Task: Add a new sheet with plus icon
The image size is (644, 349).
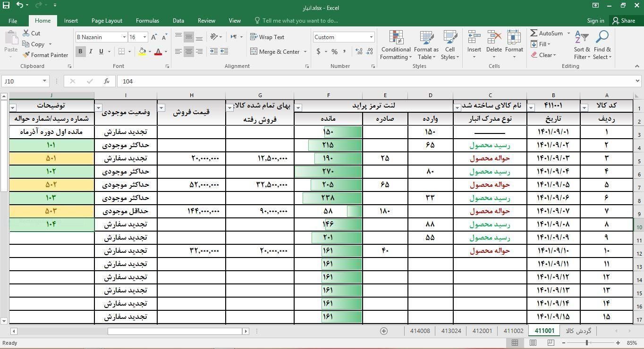Action: point(384,331)
